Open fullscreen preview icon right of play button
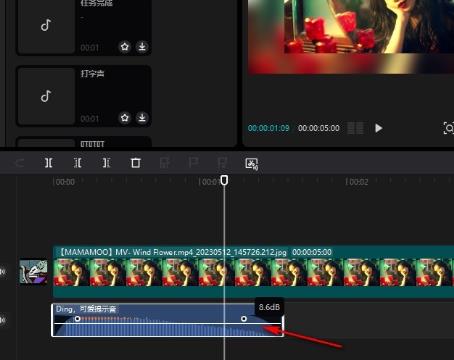This screenshot has width=454, height=360. pyautogui.click(x=449, y=128)
